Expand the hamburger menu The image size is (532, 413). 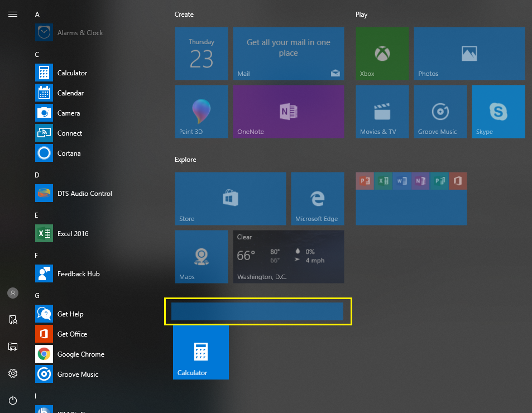13,15
